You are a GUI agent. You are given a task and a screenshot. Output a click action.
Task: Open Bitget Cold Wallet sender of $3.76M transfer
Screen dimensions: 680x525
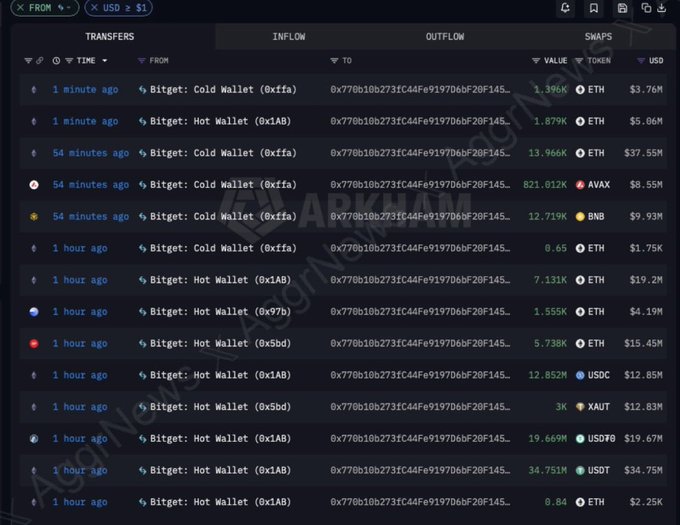click(x=223, y=90)
